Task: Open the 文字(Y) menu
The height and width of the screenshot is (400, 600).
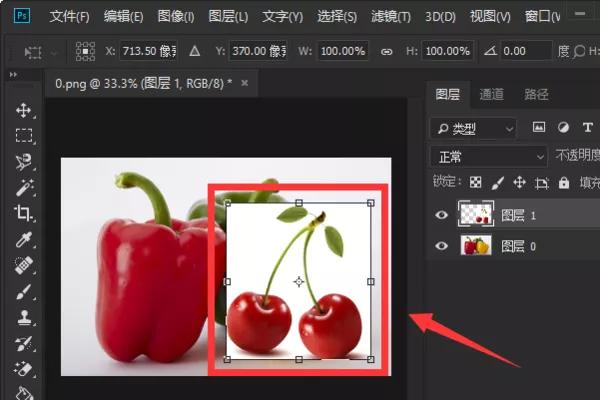Action: (282, 16)
